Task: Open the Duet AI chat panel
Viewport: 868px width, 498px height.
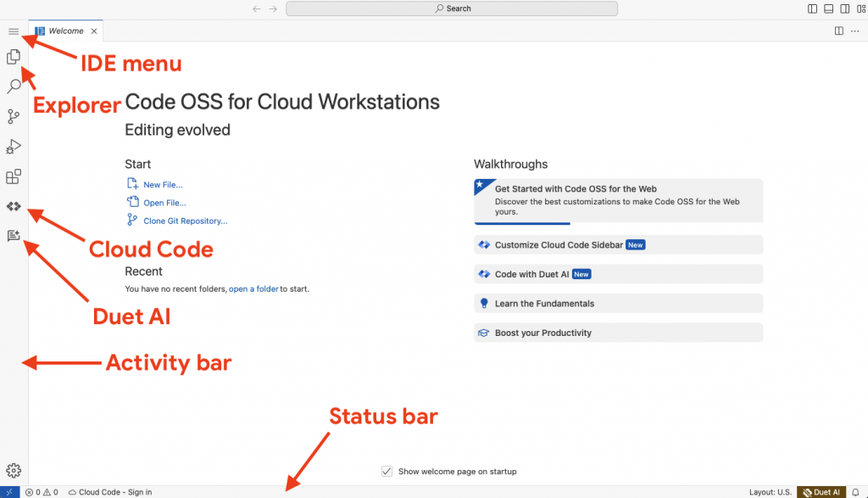Action: click(x=14, y=236)
